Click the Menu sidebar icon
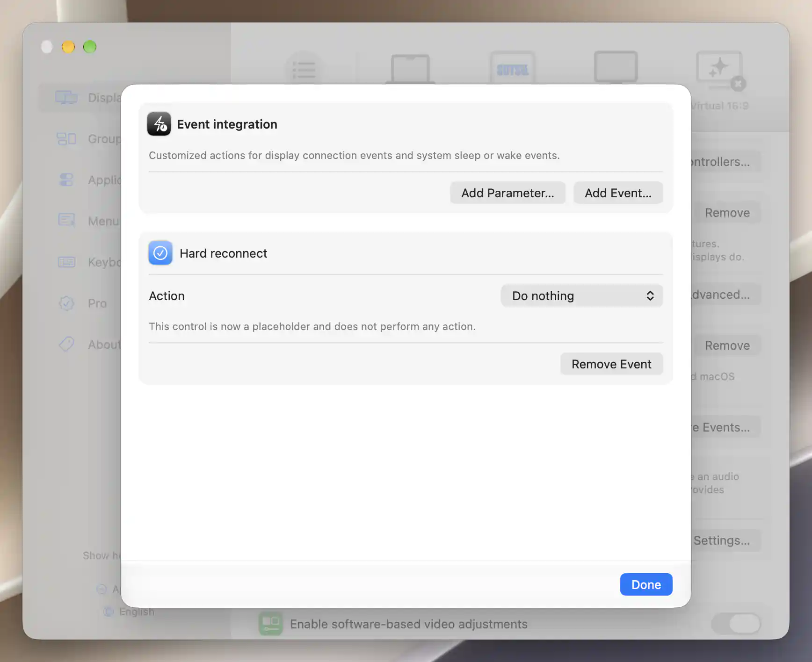Image resolution: width=812 pixels, height=662 pixels. pos(66,221)
